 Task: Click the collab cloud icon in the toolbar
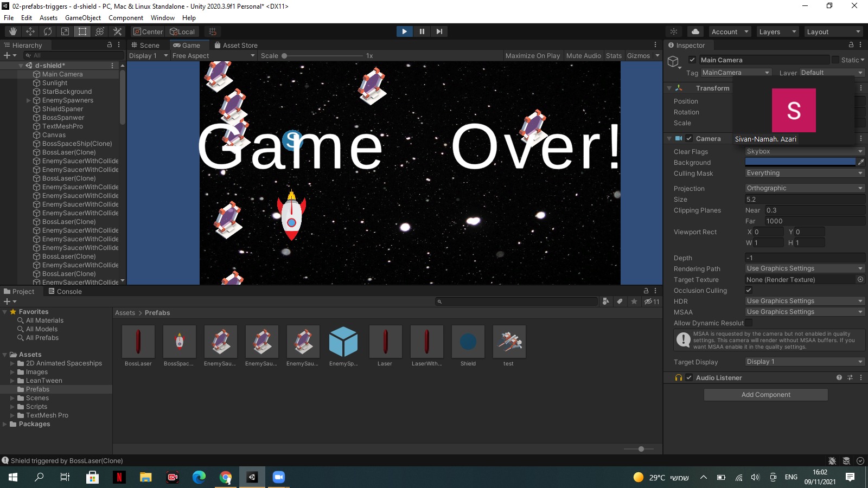pos(695,31)
